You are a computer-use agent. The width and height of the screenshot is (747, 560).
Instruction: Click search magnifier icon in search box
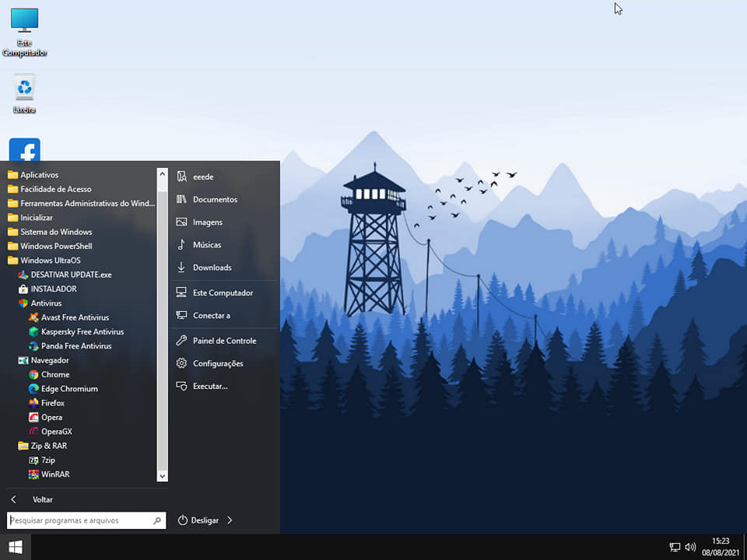[x=157, y=521]
